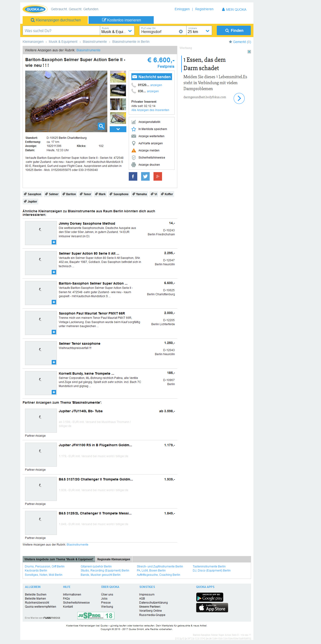Open Apple App Store badge
The height and width of the screenshot is (644, 321).
coord(212,607)
